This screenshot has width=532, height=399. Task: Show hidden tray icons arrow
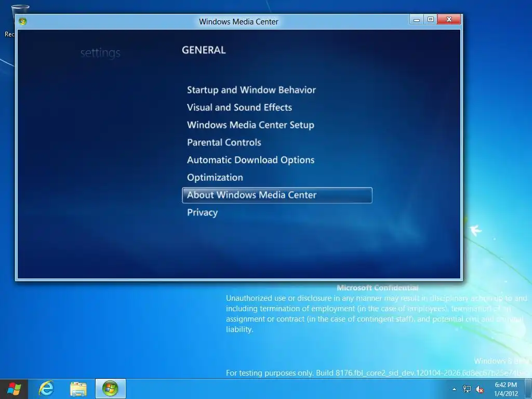tap(454, 389)
